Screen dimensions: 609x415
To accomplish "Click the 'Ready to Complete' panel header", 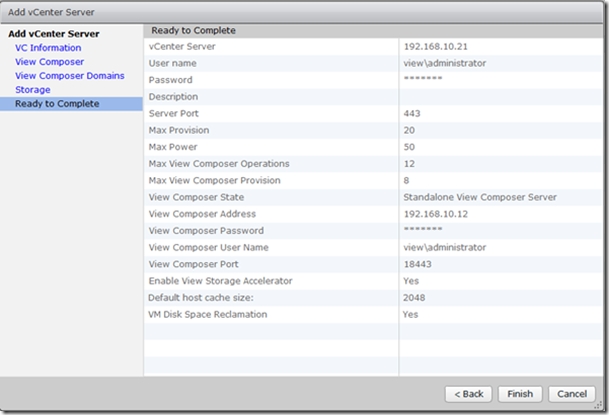I will 193,30.
